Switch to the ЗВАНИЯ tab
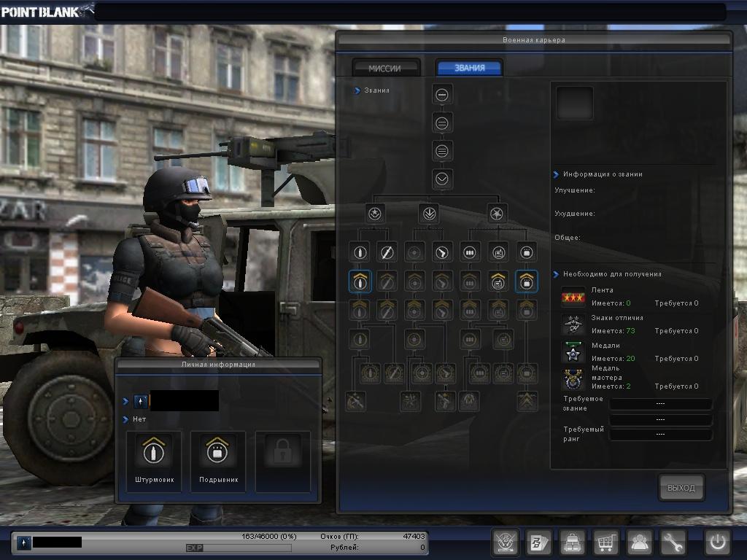747x560 pixels. pos(470,68)
